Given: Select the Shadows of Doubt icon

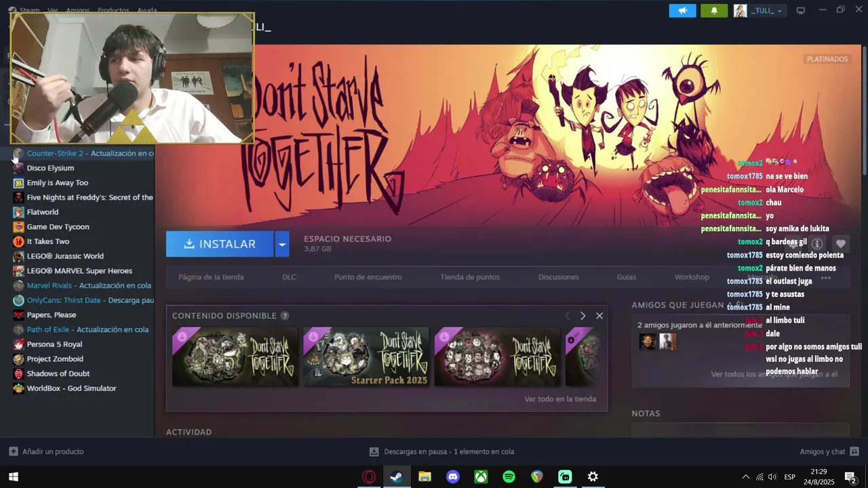Looking at the screenshot, I should pyautogui.click(x=18, y=373).
